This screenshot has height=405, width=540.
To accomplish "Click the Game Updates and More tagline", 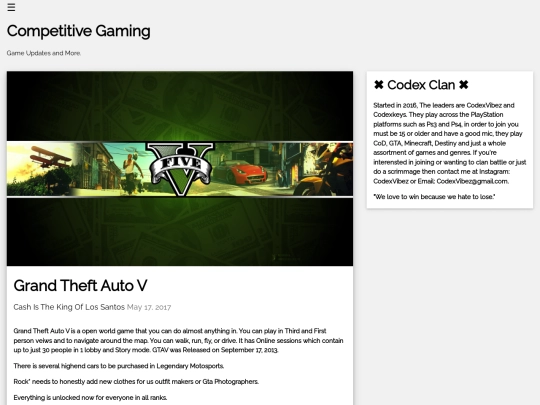I will point(44,53).
